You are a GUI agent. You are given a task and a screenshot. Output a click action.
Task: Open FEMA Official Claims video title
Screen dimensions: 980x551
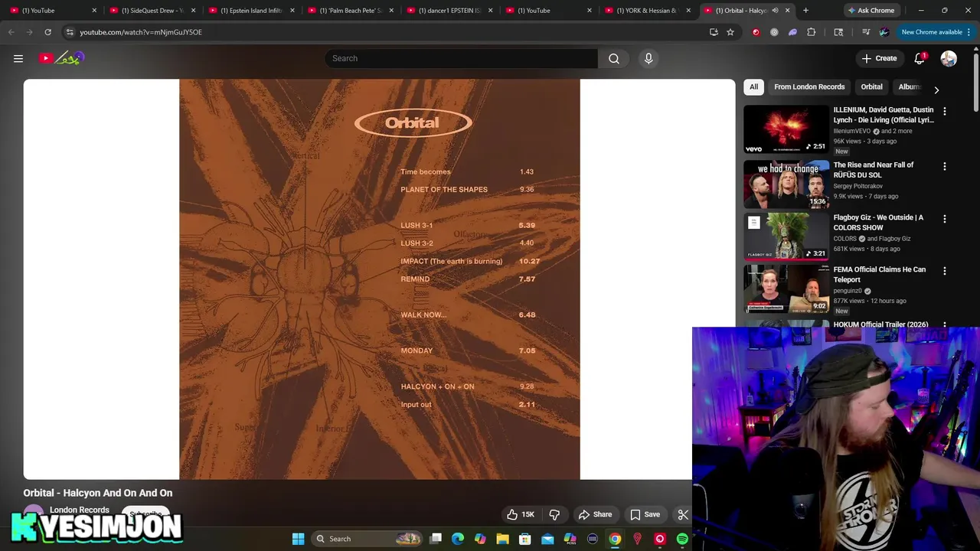click(879, 274)
